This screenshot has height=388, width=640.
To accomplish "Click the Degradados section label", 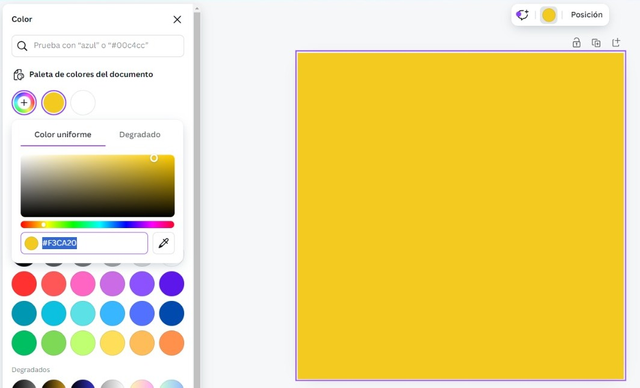I will [x=31, y=370].
